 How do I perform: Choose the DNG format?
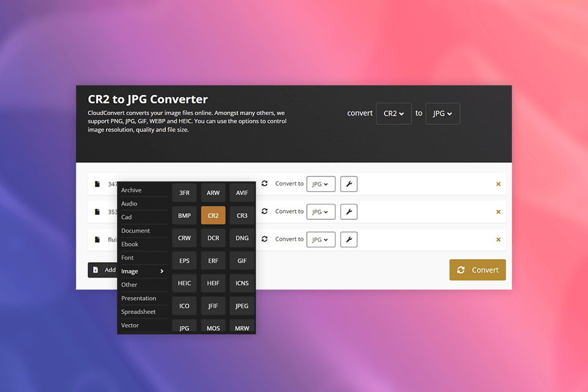242,238
